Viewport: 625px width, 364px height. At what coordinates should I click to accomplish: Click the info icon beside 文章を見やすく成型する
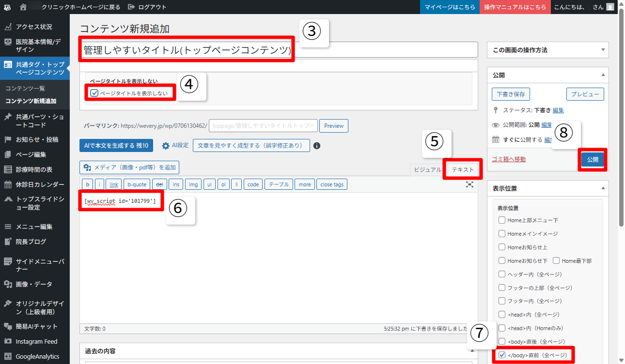point(317,146)
